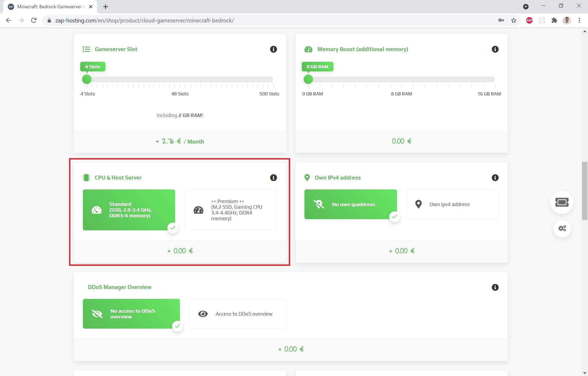This screenshot has height=376, width=588.
Task: Click the '16 GB RAM' label
Action: coord(489,94)
